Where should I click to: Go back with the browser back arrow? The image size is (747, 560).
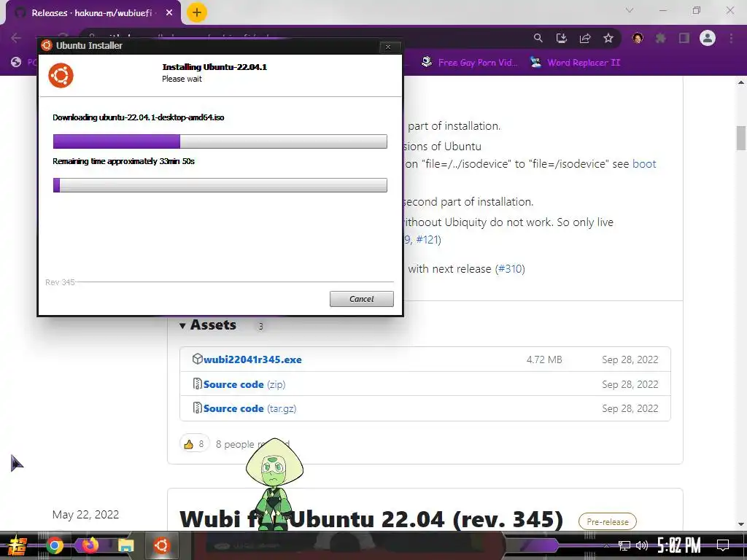coord(16,38)
